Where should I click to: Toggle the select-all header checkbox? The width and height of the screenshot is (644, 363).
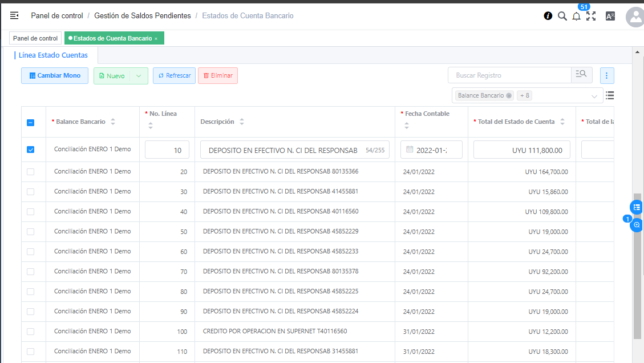pyautogui.click(x=31, y=122)
